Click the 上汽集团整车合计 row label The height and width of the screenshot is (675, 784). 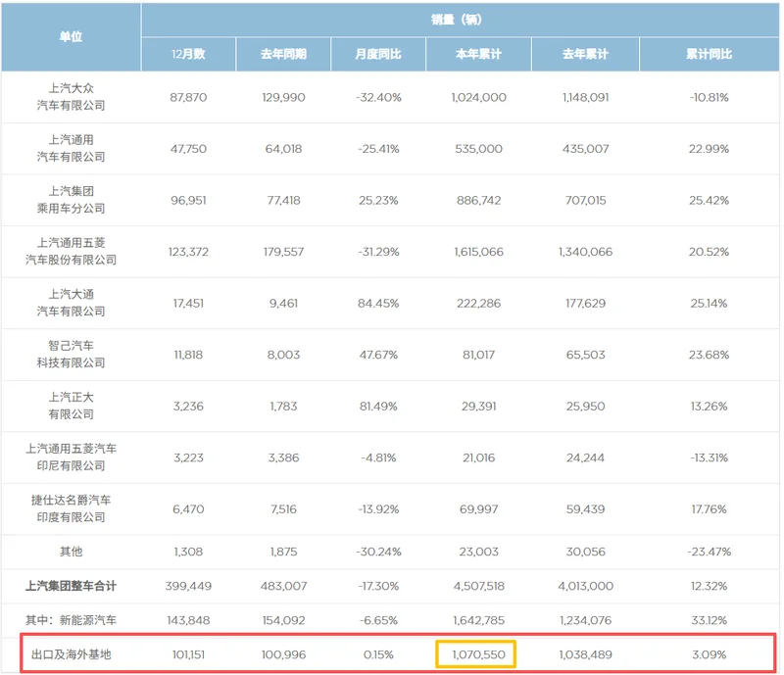click(71, 586)
